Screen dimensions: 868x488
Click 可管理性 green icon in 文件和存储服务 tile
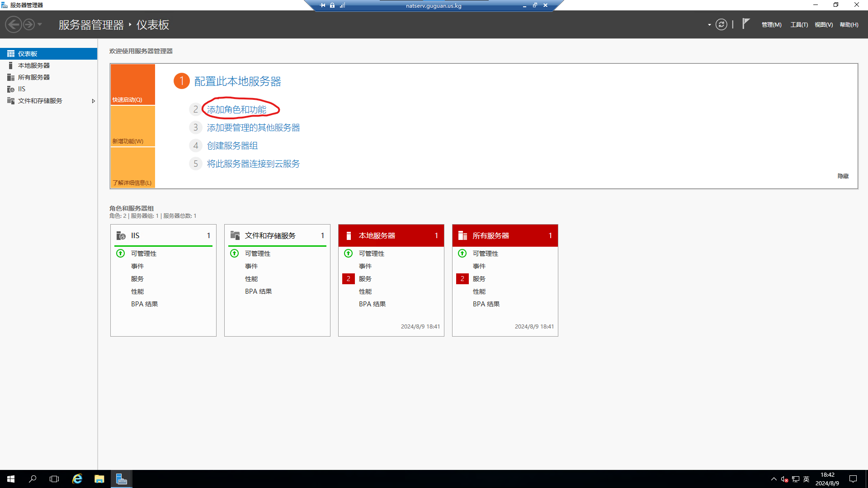point(234,253)
